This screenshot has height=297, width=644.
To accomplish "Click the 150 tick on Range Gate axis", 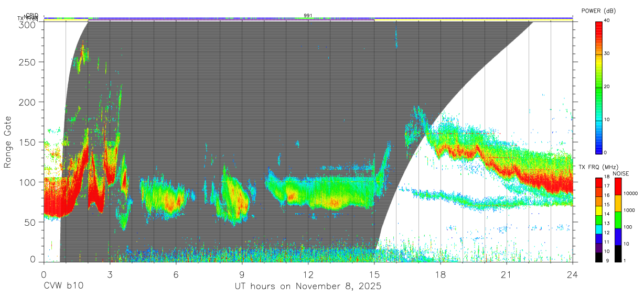I will tap(28, 142).
